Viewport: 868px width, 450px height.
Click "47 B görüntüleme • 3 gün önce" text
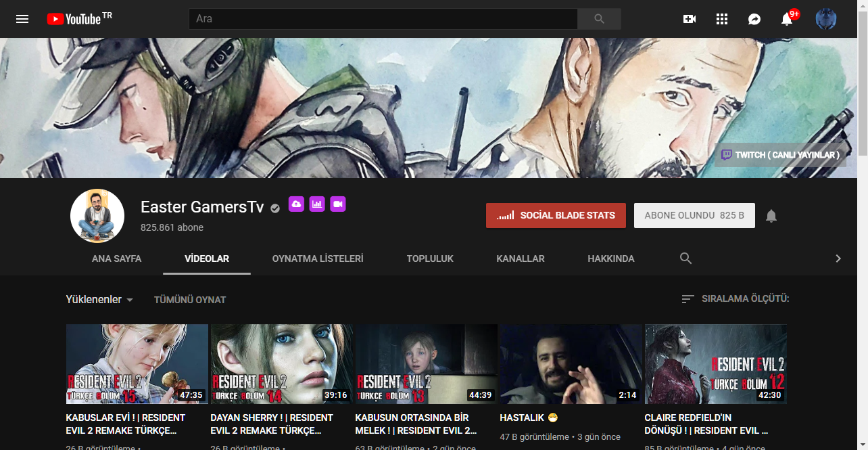560,437
